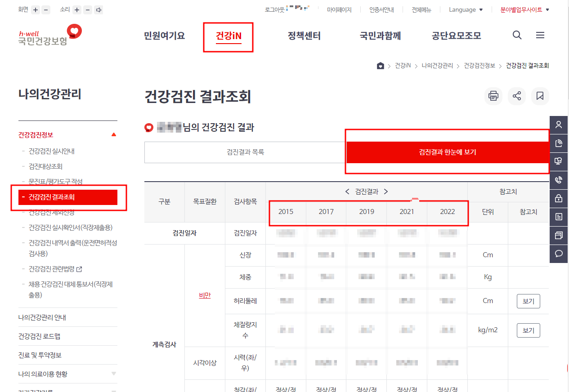Click the 2015 year column header
The image size is (569, 392).
pyautogui.click(x=286, y=211)
